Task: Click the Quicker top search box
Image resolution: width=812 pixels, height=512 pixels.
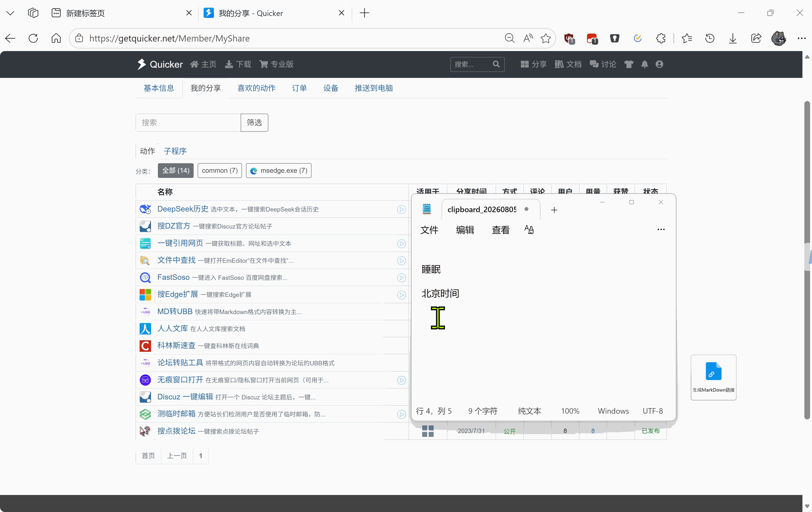Action: [477, 64]
